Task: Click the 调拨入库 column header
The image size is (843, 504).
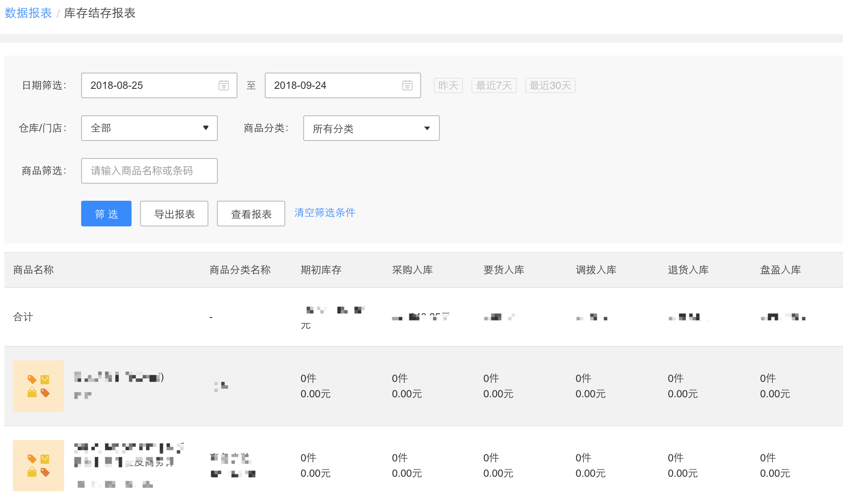Action: click(x=596, y=270)
